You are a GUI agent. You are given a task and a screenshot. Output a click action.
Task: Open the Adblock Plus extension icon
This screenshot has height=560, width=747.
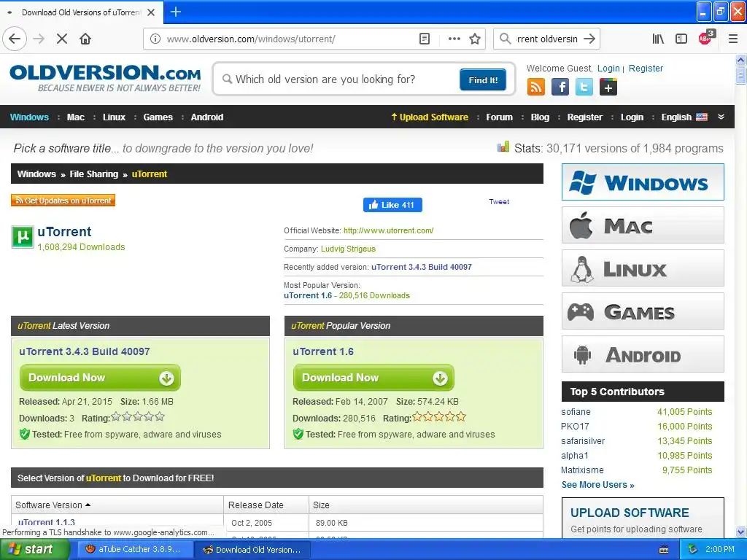706,38
